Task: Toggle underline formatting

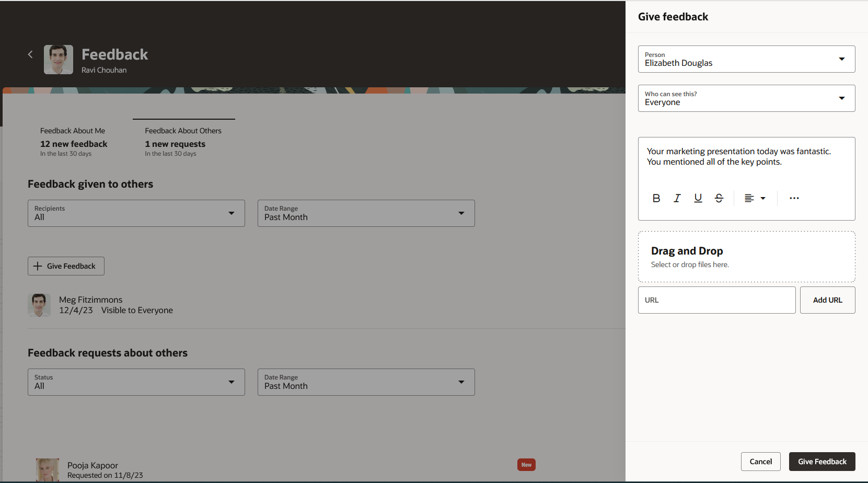Action: [698, 198]
